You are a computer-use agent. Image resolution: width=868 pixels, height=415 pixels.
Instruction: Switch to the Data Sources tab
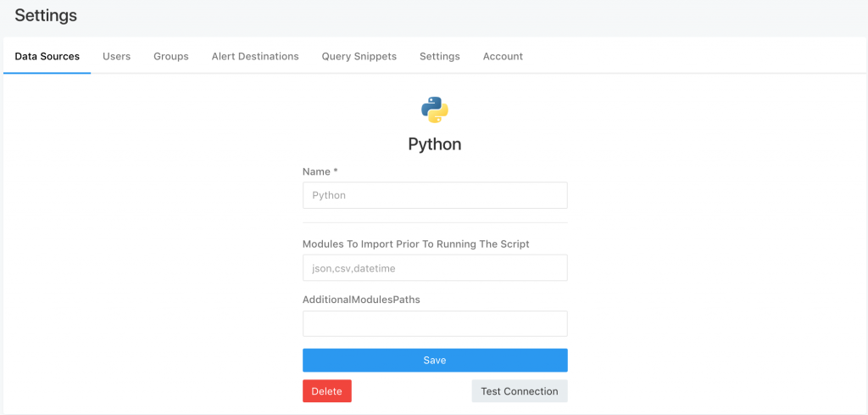(x=47, y=56)
